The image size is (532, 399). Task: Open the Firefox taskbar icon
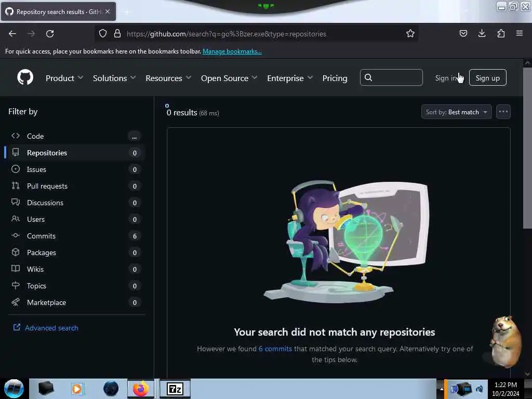[x=140, y=389]
